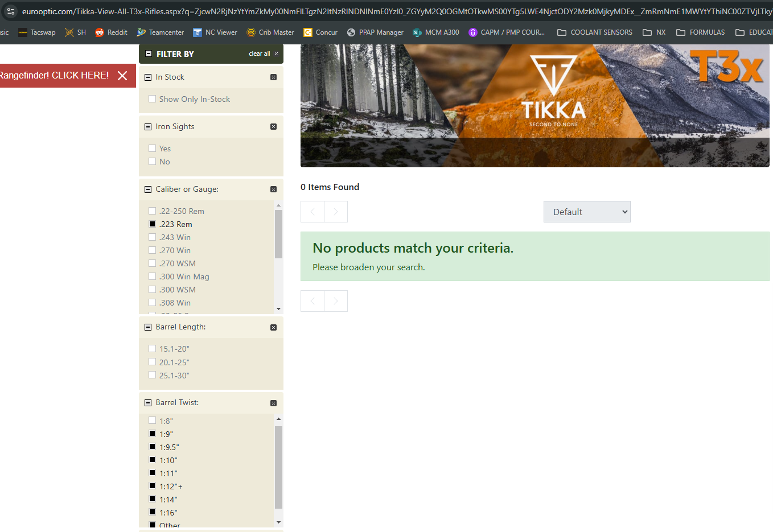773x532 pixels.
Task: Remove the Caliber or Gauge filter section
Action: (273, 189)
